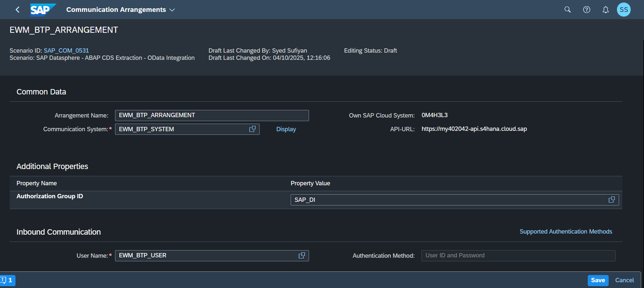This screenshot has height=288, width=644.
Task: Click the Authentication Method field
Action: tap(519, 256)
